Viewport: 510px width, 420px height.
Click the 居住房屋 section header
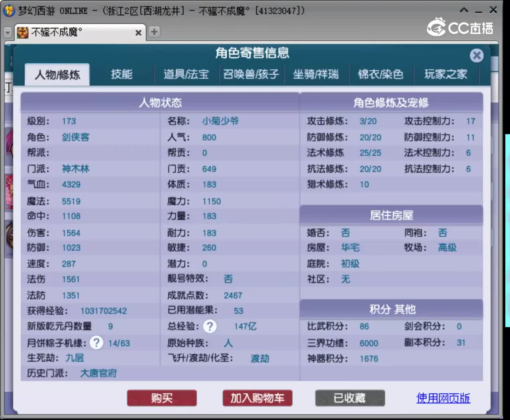click(x=391, y=216)
